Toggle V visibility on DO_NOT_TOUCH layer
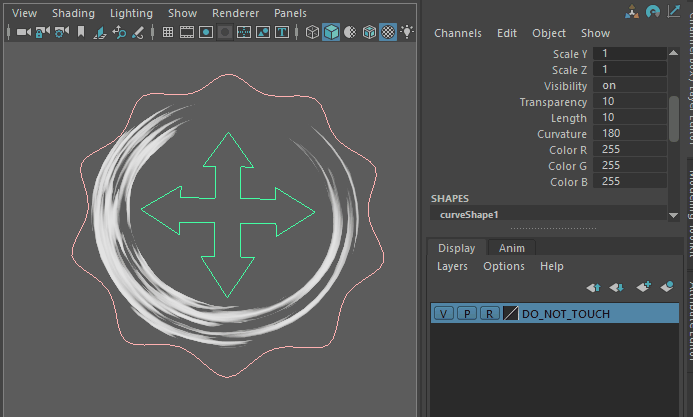 tap(444, 314)
